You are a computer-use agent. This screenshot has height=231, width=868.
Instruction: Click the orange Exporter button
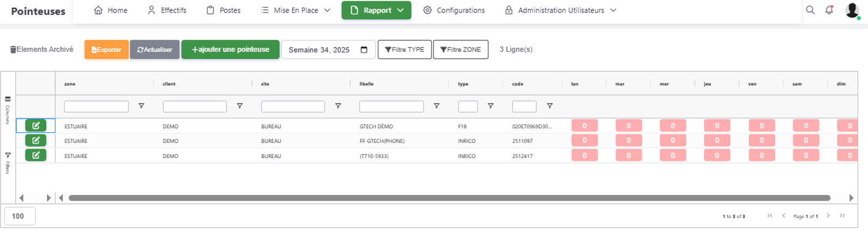106,50
